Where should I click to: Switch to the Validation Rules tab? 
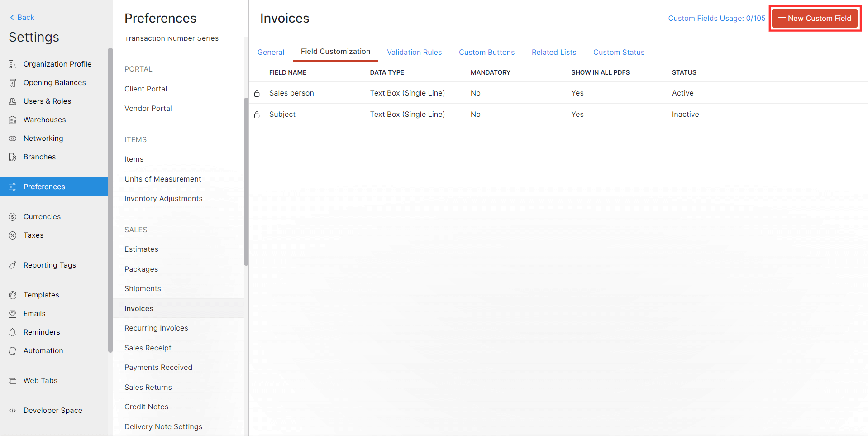pyautogui.click(x=414, y=52)
